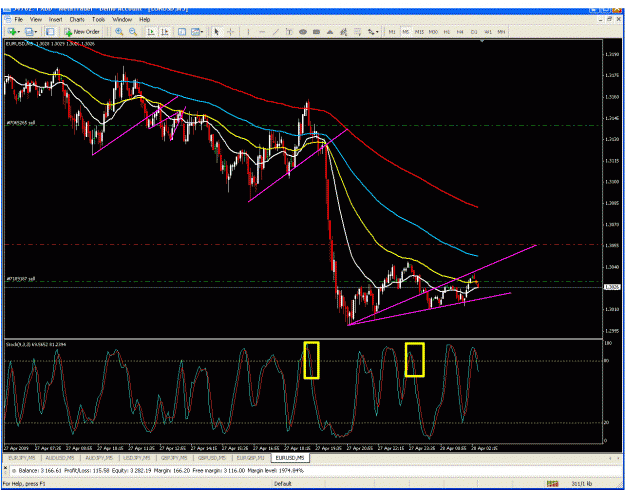Click the Default profile status bar entry
The width and height of the screenshot is (625, 490).
pos(283,484)
